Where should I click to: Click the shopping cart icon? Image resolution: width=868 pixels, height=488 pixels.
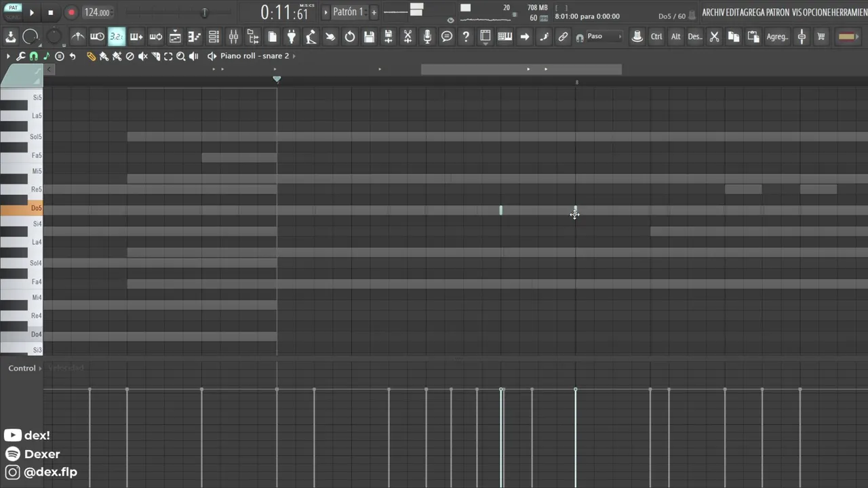click(821, 37)
